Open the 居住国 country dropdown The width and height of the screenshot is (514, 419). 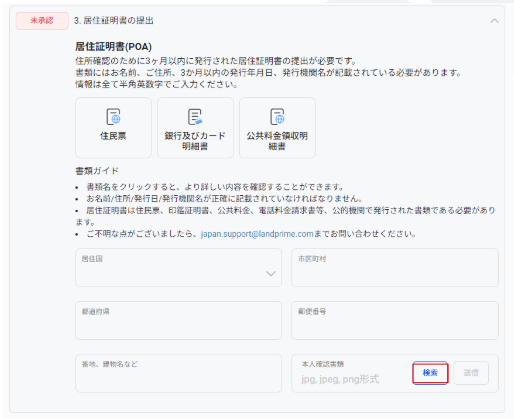[179, 267]
